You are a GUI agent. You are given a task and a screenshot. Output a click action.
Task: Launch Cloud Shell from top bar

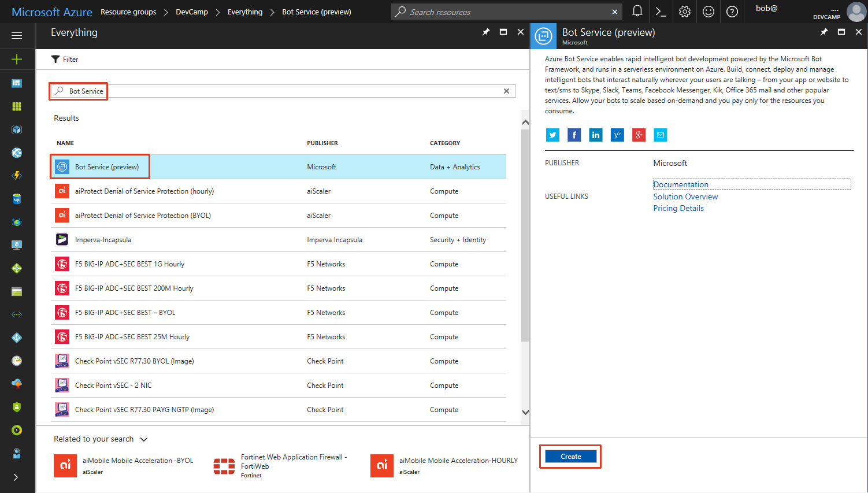(x=661, y=12)
